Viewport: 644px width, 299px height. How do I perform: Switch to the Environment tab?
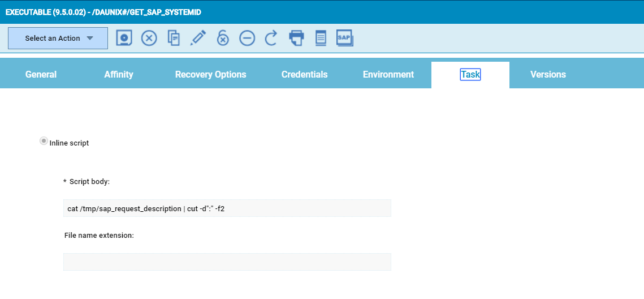click(x=388, y=75)
